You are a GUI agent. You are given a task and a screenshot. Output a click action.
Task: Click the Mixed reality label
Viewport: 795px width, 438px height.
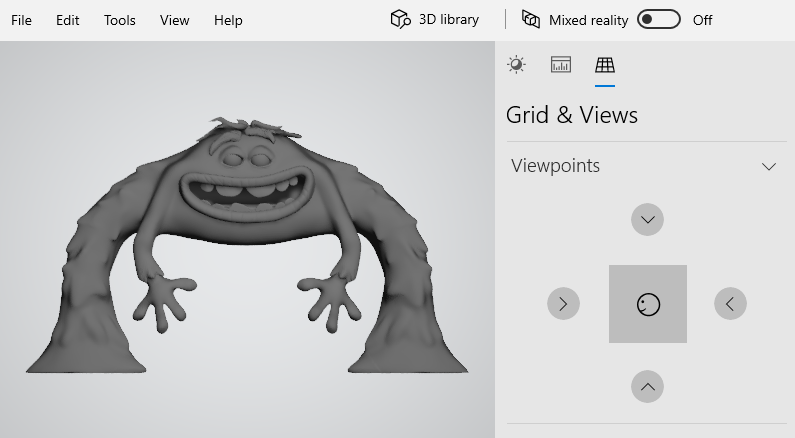pyautogui.click(x=589, y=20)
